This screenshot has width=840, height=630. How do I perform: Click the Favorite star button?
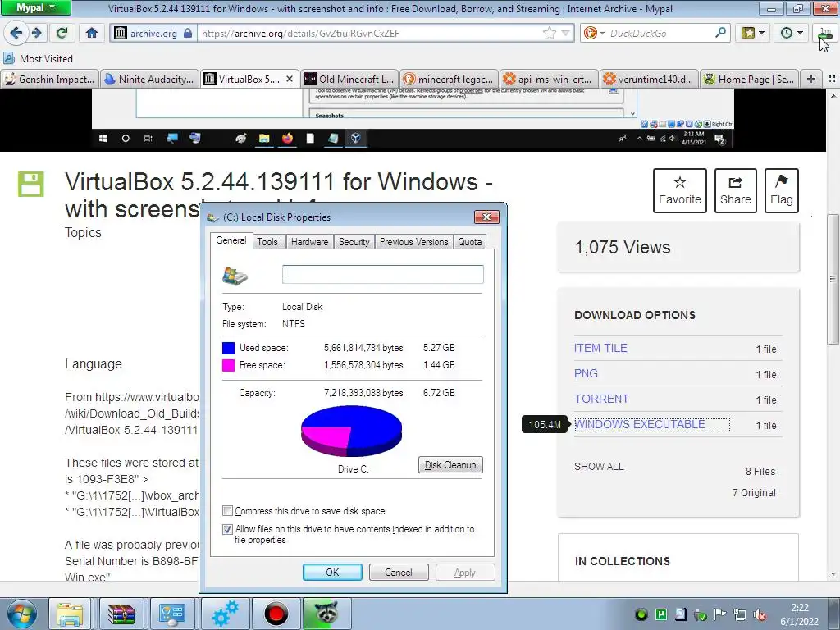click(x=680, y=190)
